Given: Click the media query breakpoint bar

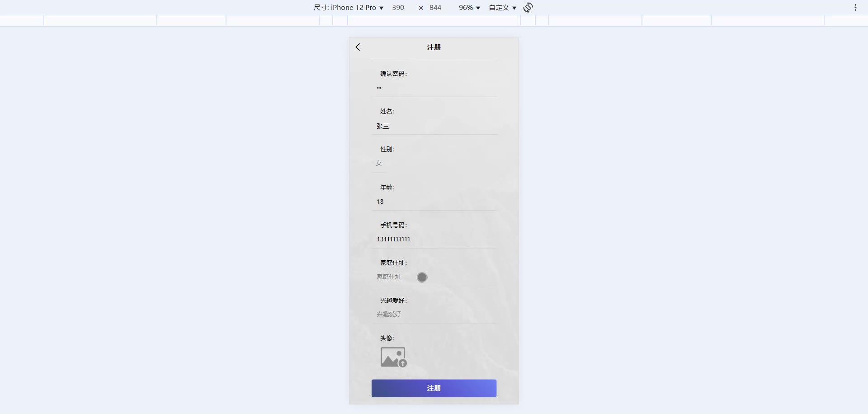Looking at the screenshot, I should (434, 20).
